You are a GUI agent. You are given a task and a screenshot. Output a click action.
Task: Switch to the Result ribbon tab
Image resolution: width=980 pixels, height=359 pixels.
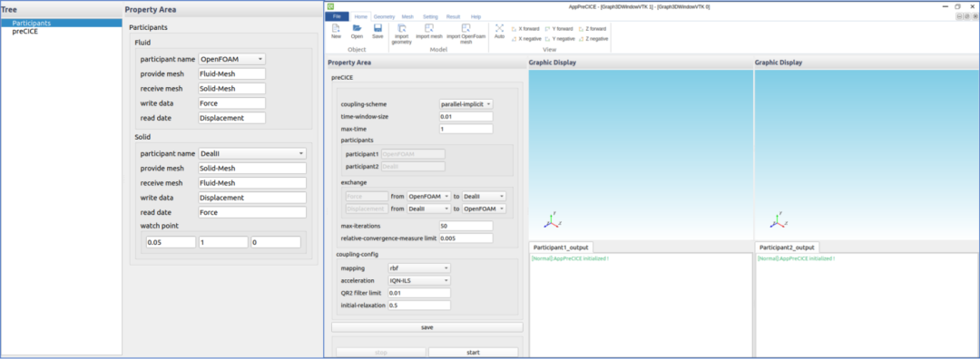(453, 17)
